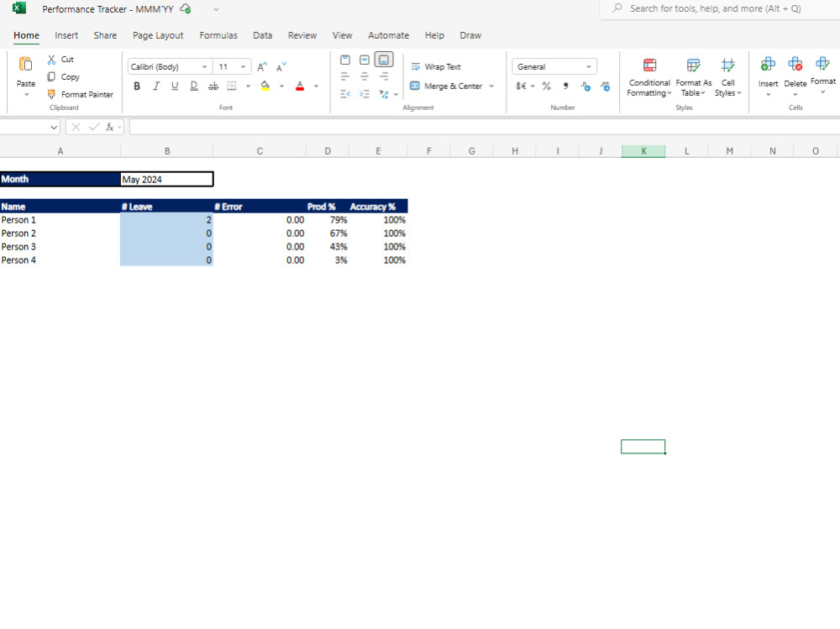Click the Paste clipboard icon
Image resolution: width=840 pixels, height=629 pixels.
point(25,65)
